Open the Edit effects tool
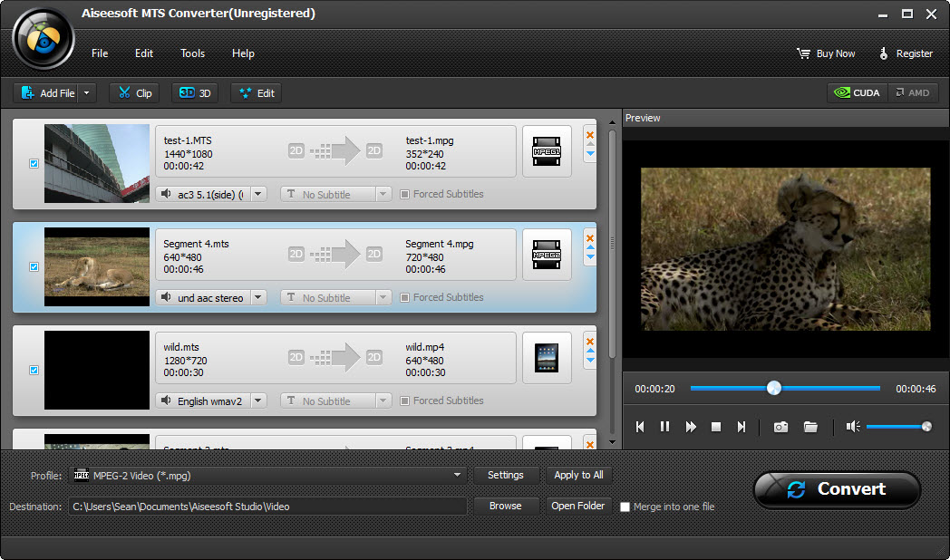Viewport: 950px width, 560px height. [x=257, y=93]
